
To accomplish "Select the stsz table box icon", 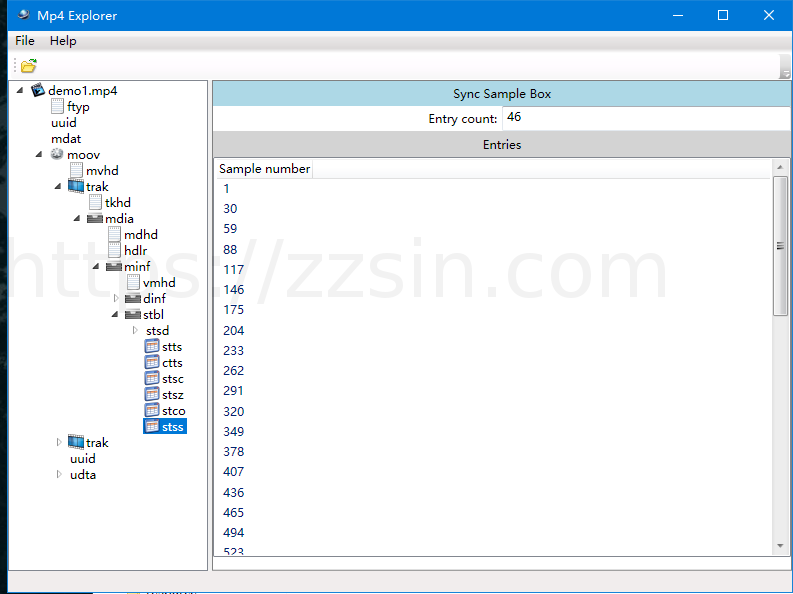I will [x=152, y=395].
